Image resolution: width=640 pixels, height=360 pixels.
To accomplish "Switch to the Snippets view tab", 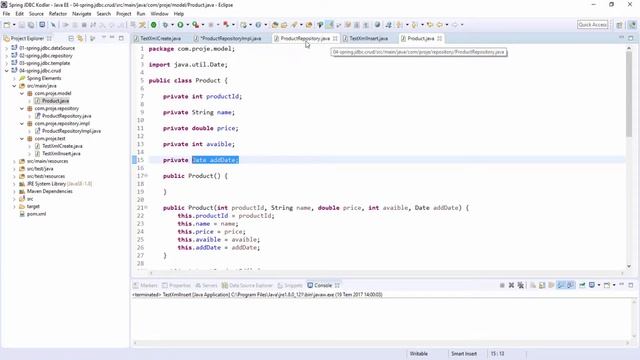I will pyautogui.click(x=290, y=285).
